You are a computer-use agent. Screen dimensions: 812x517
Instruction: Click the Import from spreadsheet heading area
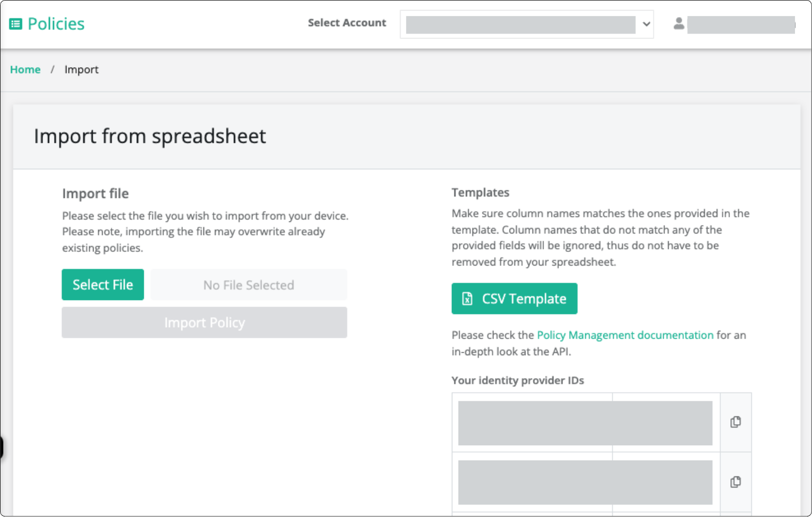[x=149, y=136]
